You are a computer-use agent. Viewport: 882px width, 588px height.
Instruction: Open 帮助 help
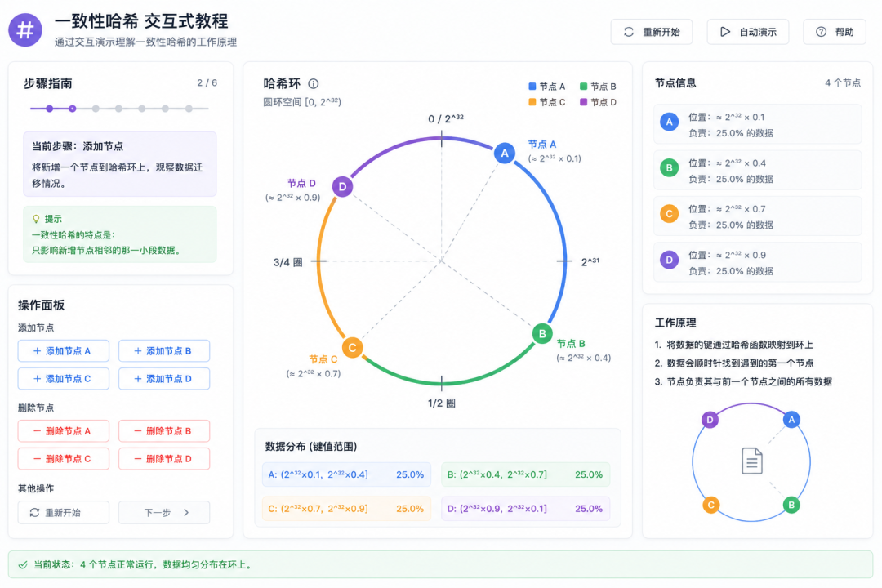(834, 32)
